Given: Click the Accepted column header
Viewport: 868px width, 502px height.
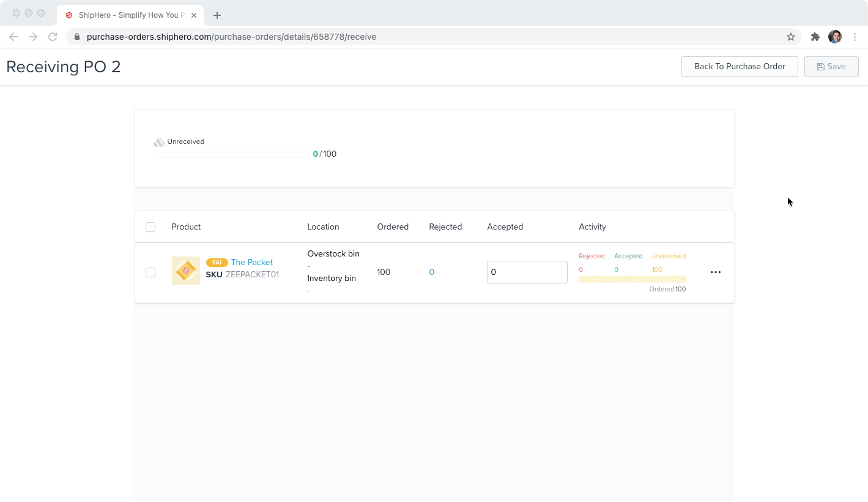Looking at the screenshot, I should (505, 227).
